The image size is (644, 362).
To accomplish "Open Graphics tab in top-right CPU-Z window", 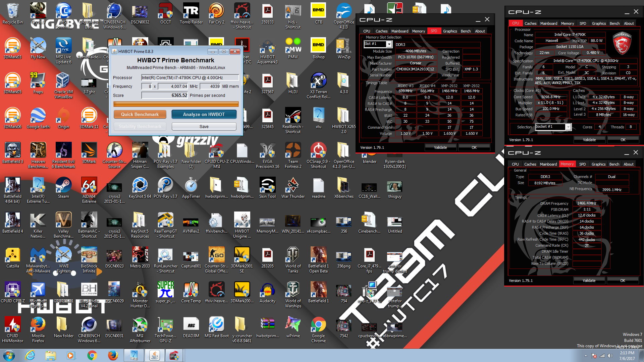I will pos(599,23).
